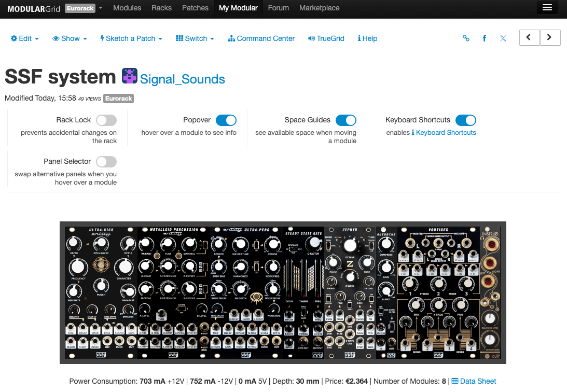Screen dimensions: 567x392
Task: Select the My Modular tab
Action: coord(238,8)
